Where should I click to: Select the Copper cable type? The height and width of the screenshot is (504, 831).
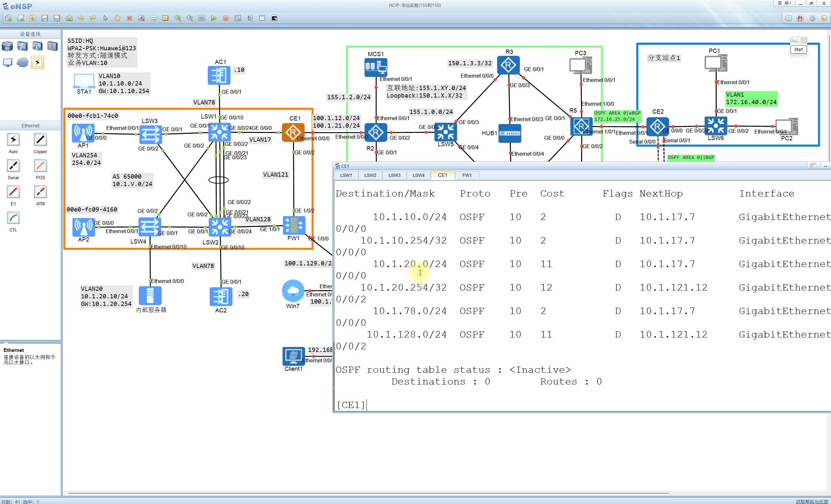40,140
